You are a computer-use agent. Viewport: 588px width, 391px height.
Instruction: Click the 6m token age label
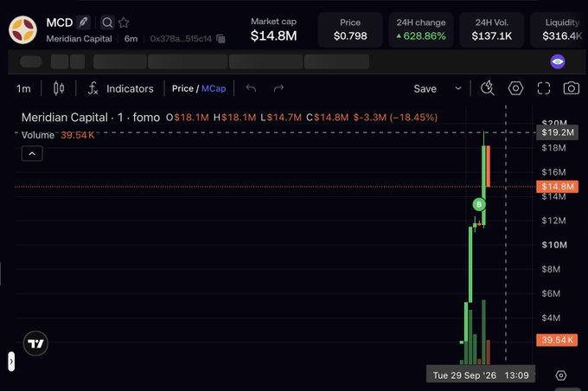(x=131, y=39)
